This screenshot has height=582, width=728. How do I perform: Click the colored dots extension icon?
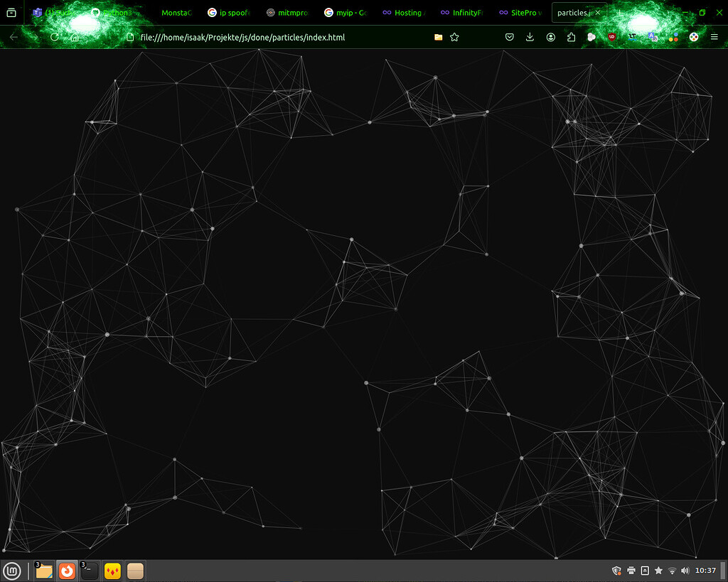673,37
